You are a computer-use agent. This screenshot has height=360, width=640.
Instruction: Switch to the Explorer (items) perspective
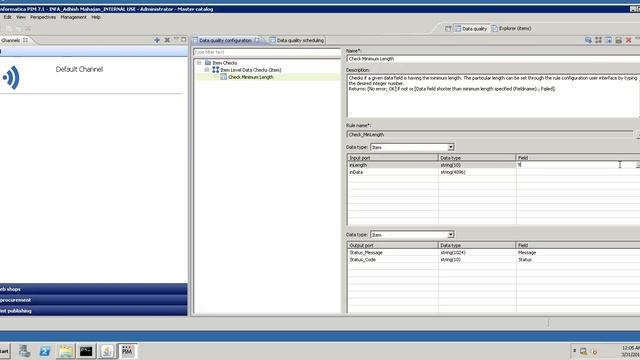tap(511, 29)
